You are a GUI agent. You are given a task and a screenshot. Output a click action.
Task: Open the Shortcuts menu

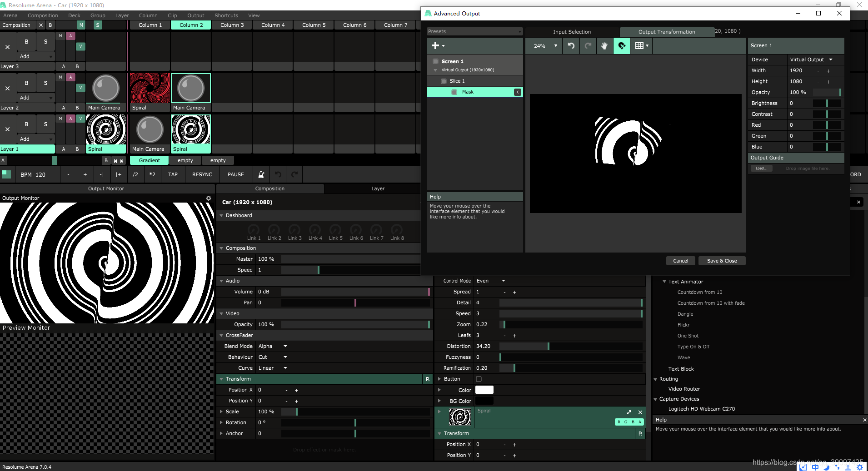click(226, 15)
